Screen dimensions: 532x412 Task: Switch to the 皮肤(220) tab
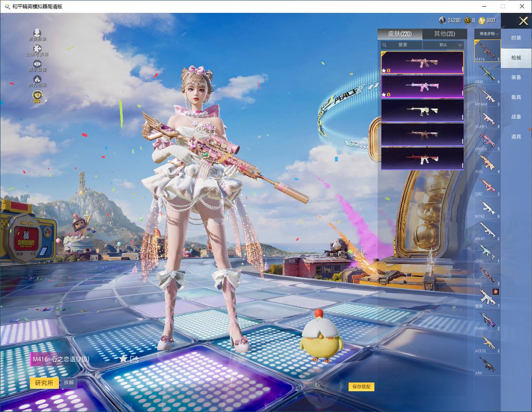pos(400,34)
